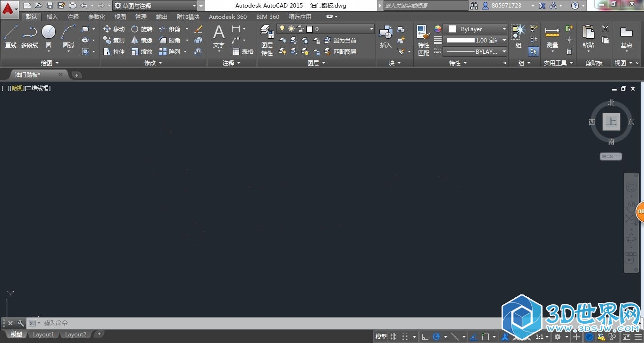
Task: Toggle snap mode in status bar
Action: (404, 337)
